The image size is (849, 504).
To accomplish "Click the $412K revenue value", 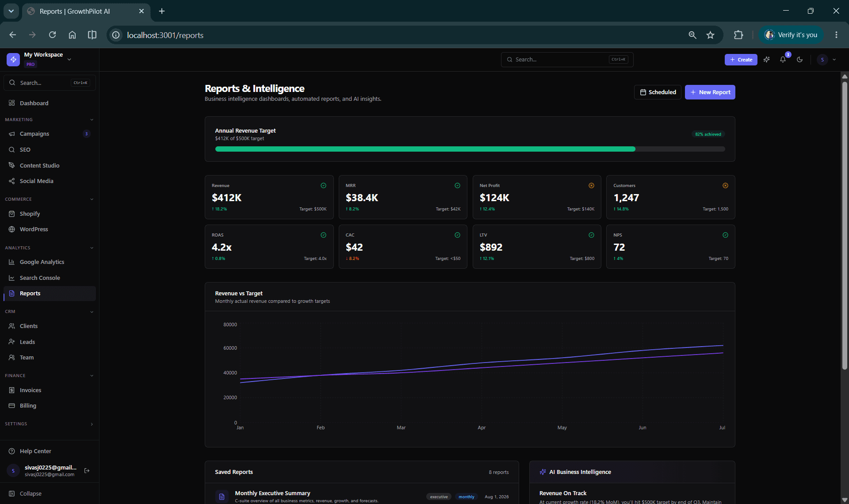I will [x=226, y=198].
